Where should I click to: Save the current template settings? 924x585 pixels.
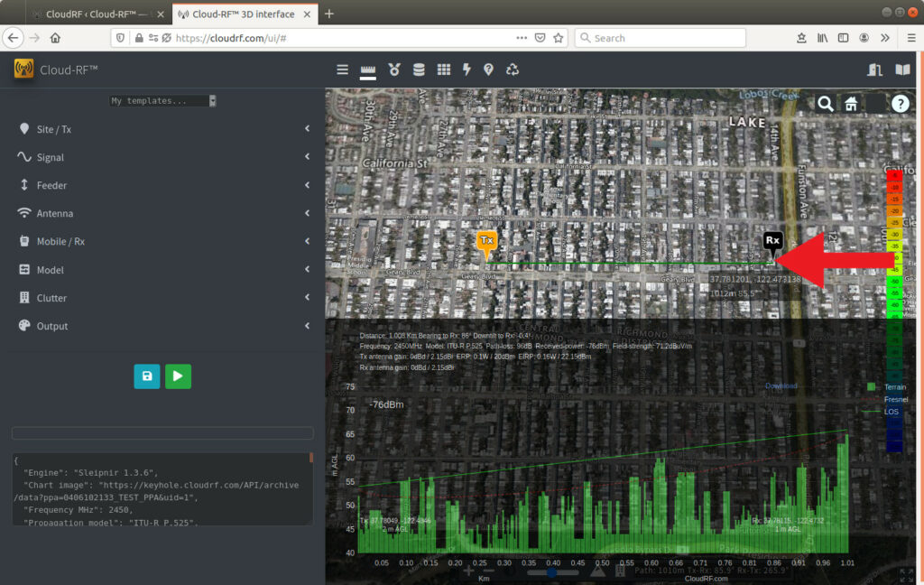pyautogui.click(x=147, y=376)
